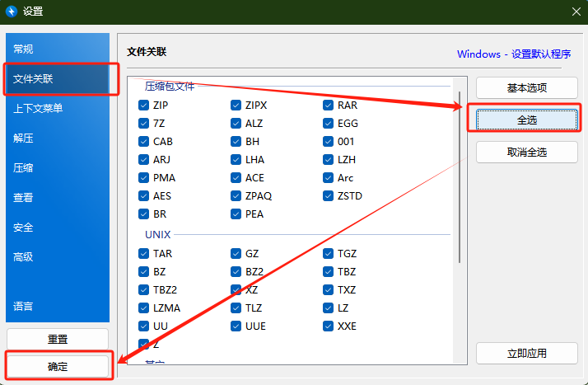Click the 立即应用 button
Image resolution: width=588 pixels, height=385 pixels.
tap(526, 354)
